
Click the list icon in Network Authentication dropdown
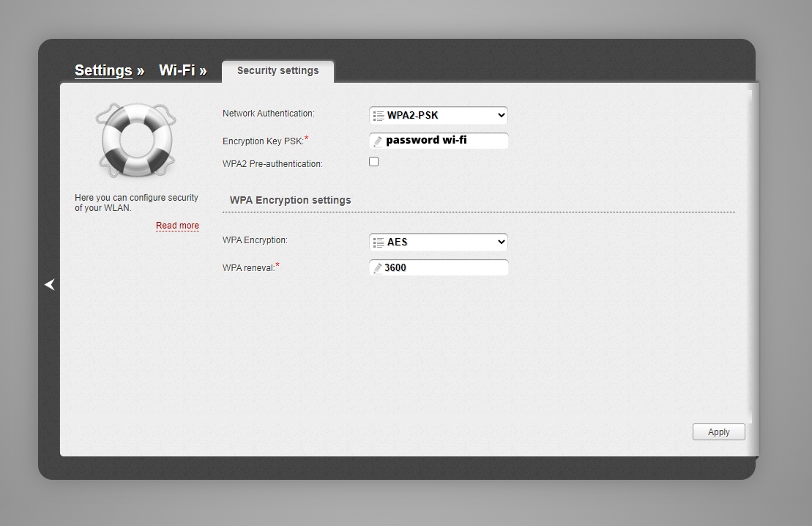point(378,115)
